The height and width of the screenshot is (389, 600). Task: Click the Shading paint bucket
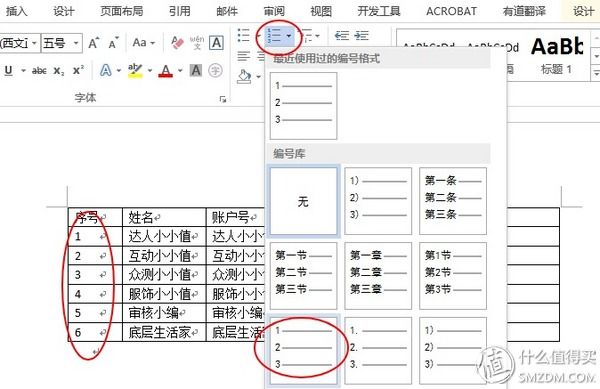tap(244, 76)
